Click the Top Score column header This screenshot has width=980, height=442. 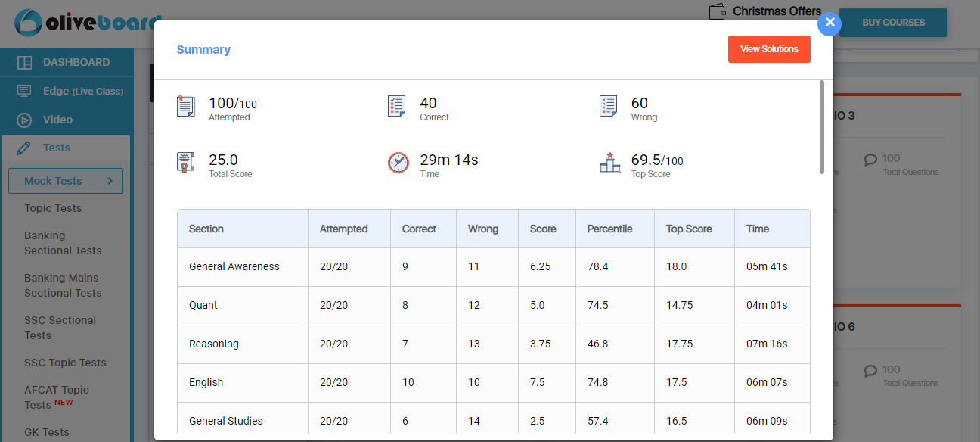(x=689, y=229)
